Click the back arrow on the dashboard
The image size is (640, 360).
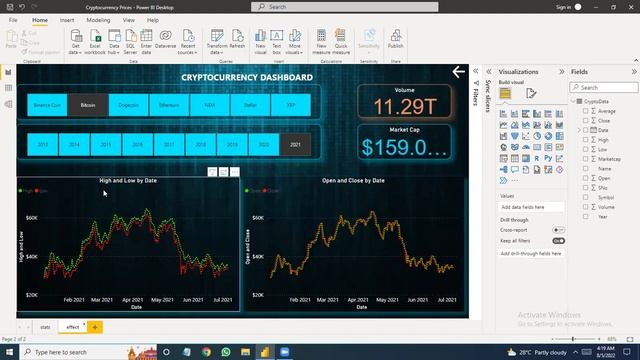[x=458, y=72]
